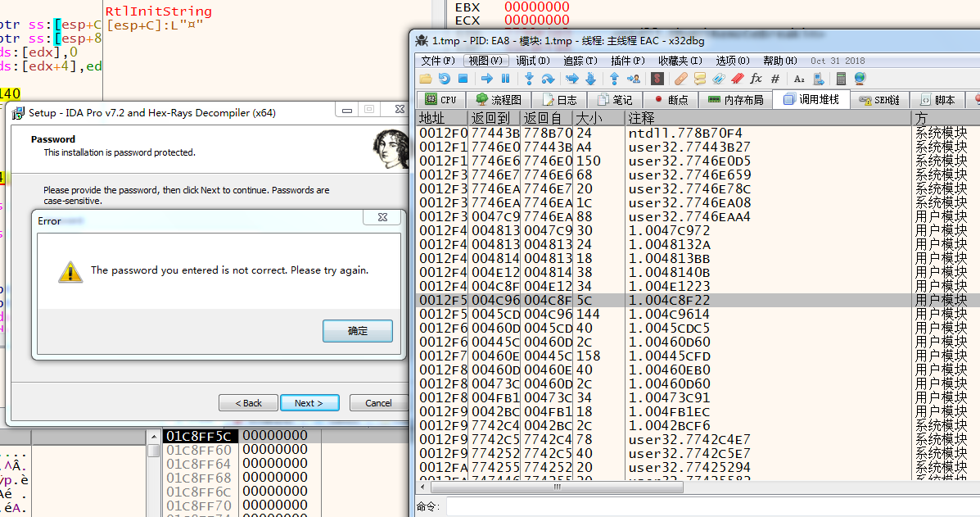Click the Cancel button in Setup
This screenshot has width=980, height=517.
coord(379,402)
